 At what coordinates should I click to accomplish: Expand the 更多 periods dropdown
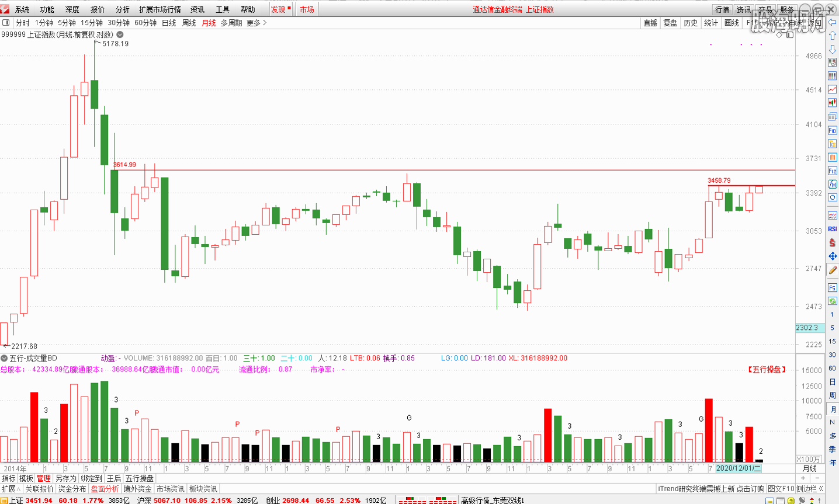coord(256,23)
